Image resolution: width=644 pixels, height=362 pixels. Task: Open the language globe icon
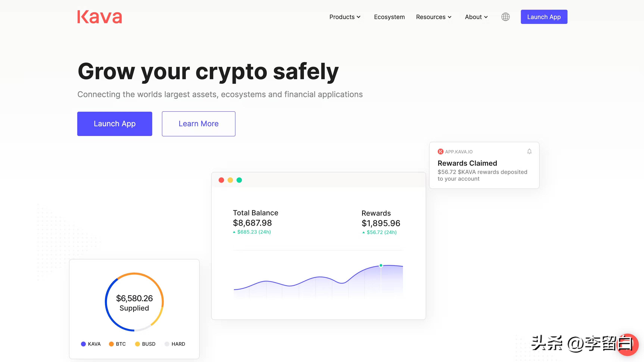tap(505, 17)
